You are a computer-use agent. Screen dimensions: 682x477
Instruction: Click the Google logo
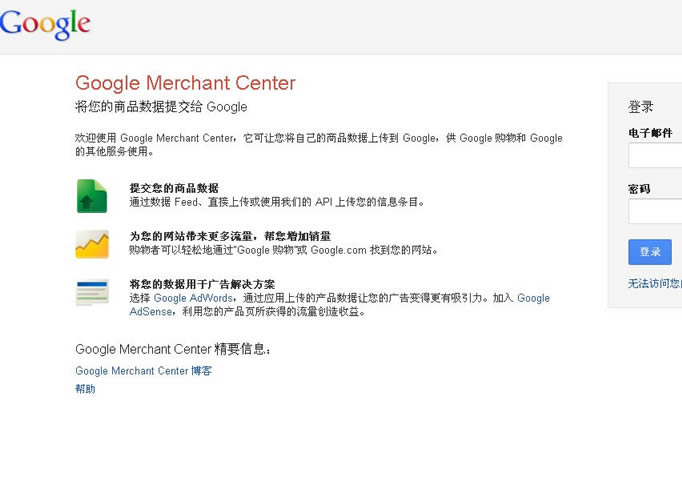click(45, 23)
